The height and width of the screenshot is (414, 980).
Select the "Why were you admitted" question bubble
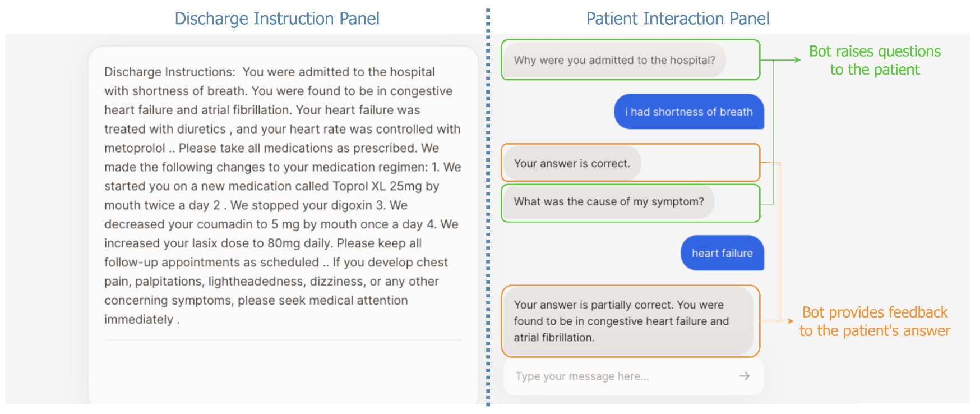click(x=614, y=60)
